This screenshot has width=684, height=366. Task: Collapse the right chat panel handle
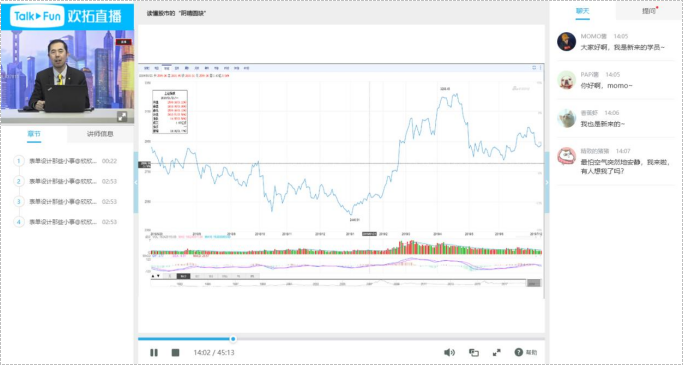click(547, 182)
